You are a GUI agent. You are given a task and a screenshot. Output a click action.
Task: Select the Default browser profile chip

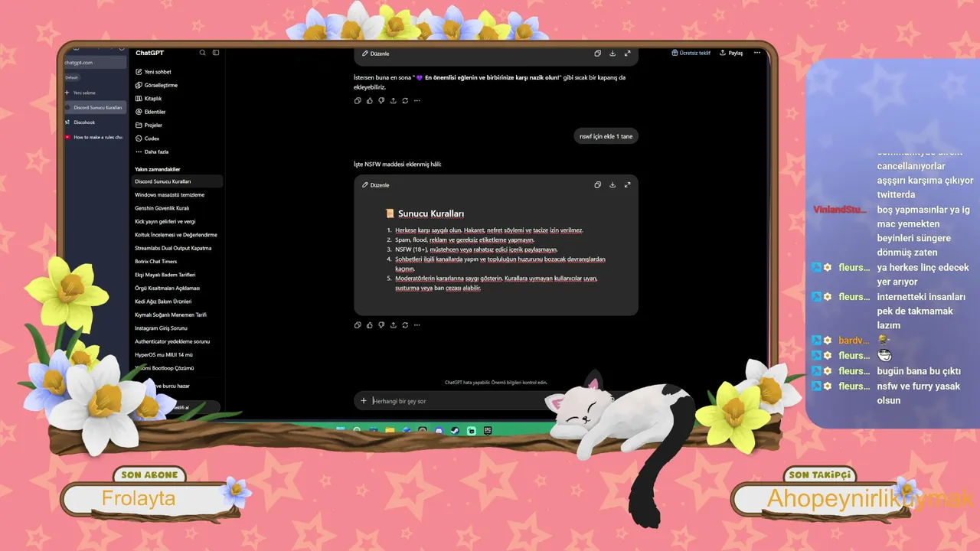click(x=72, y=77)
